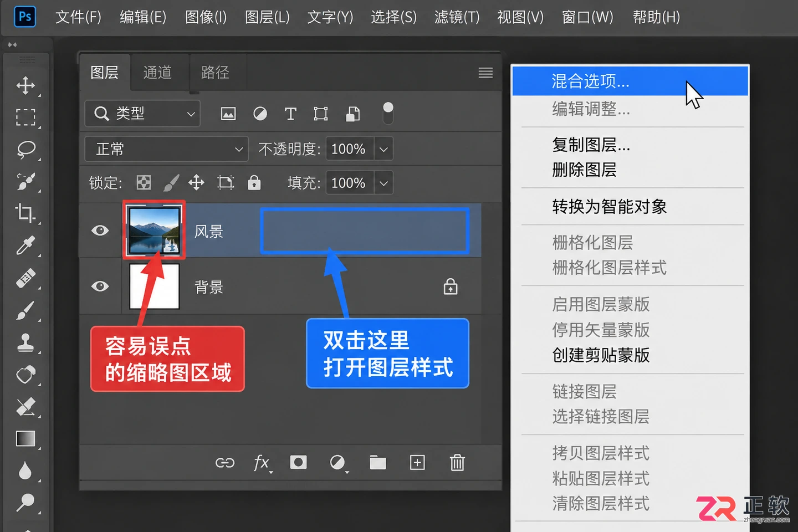The height and width of the screenshot is (532, 798).
Task: Expand the 不透明度 opacity arrow
Action: pos(383,149)
